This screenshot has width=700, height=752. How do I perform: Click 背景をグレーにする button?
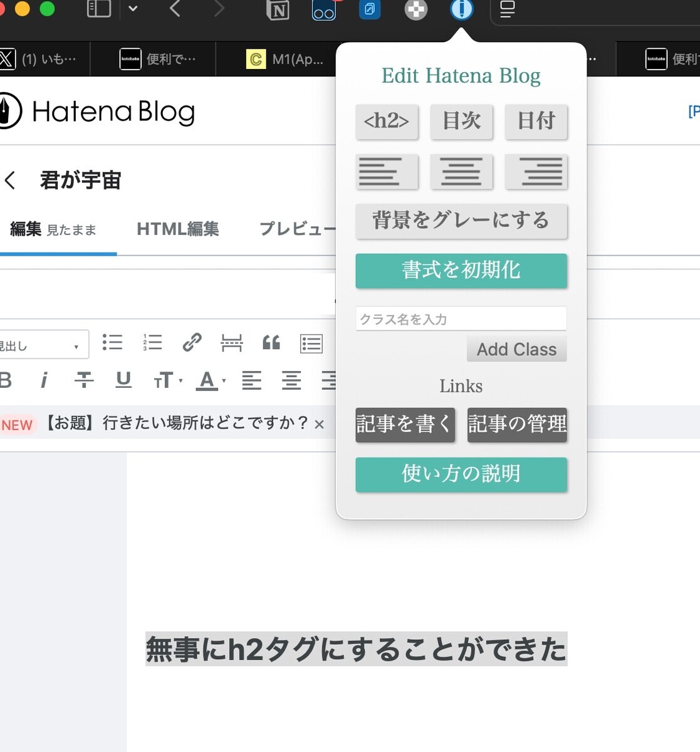[x=461, y=221]
